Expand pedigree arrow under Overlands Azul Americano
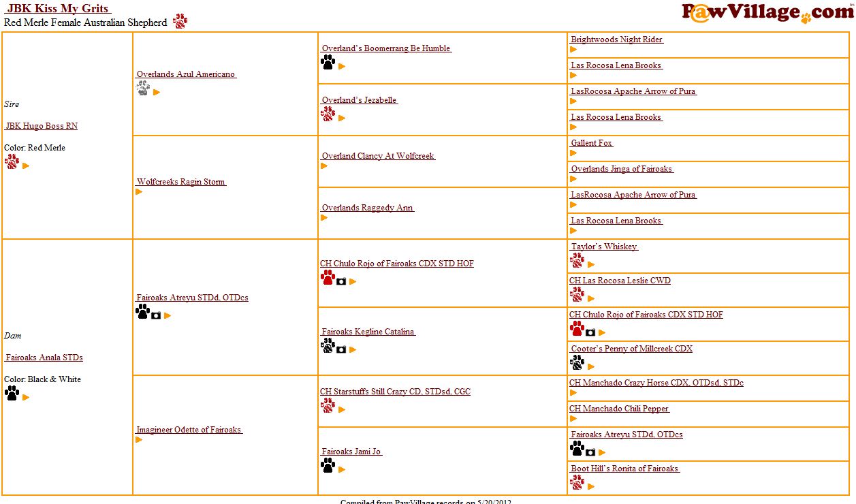The image size is (856, 504). coord(157,92)
